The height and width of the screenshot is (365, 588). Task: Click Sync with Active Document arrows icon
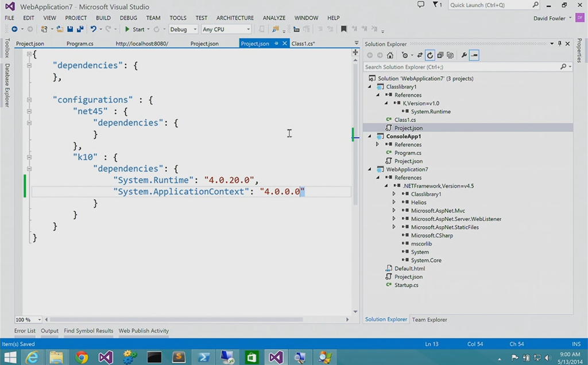(x=420, y=56)
